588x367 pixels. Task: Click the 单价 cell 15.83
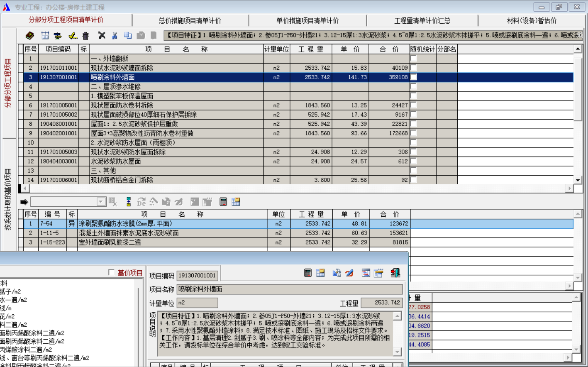(350, 68)
